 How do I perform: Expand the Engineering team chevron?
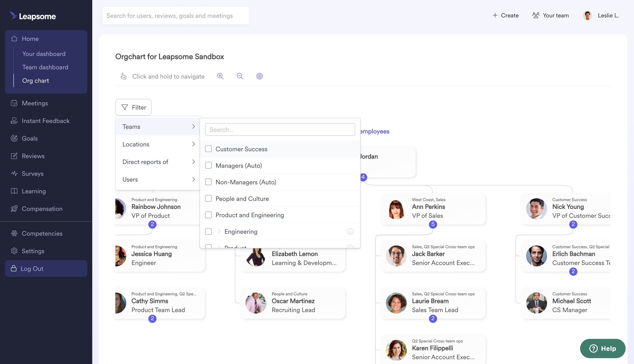(219, 231)
